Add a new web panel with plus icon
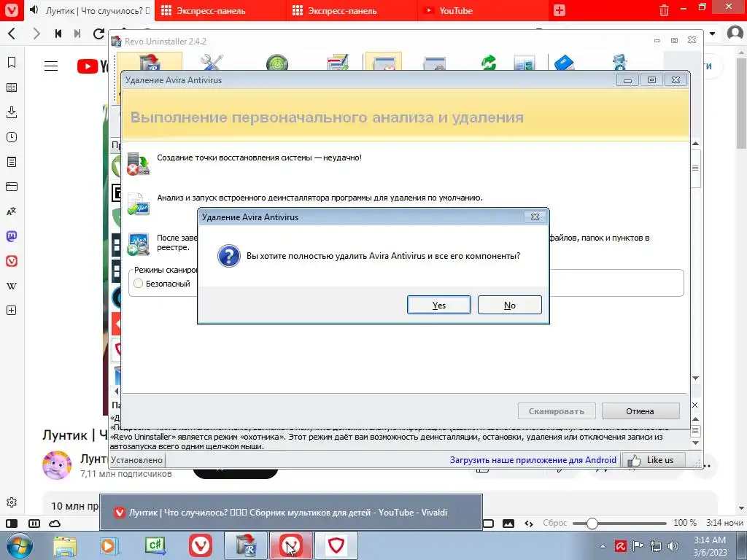The image size is (747, 560). click(x=12, y=311)
